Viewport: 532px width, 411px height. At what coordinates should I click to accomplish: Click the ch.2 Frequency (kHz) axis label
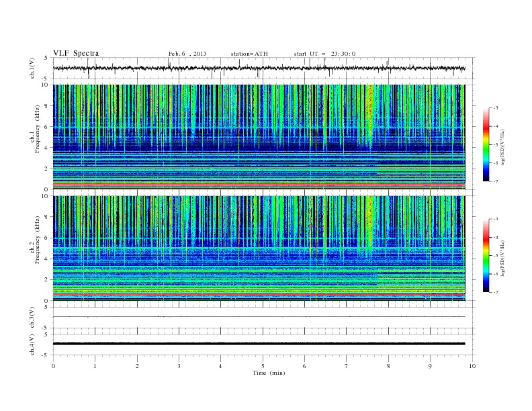[35, 248]
